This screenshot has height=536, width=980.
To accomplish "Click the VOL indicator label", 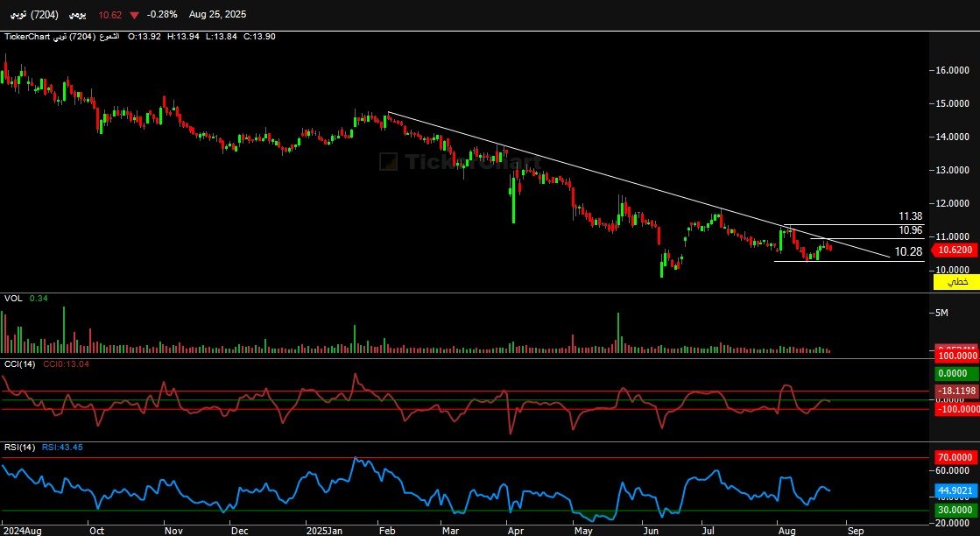I will (x=13, y=299).
